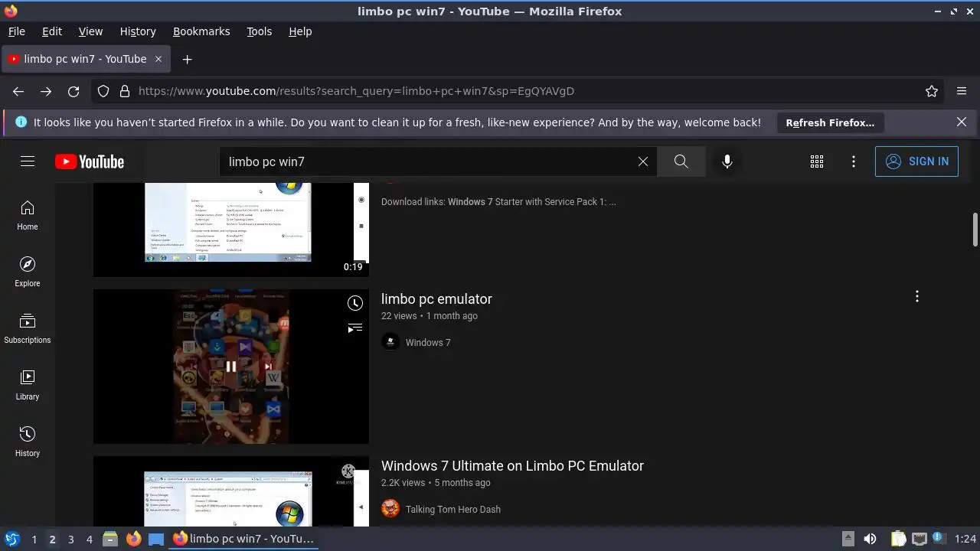Open the Firefox application menu
The height and width of the screenshot is (551, 980).
click(962, 91)
